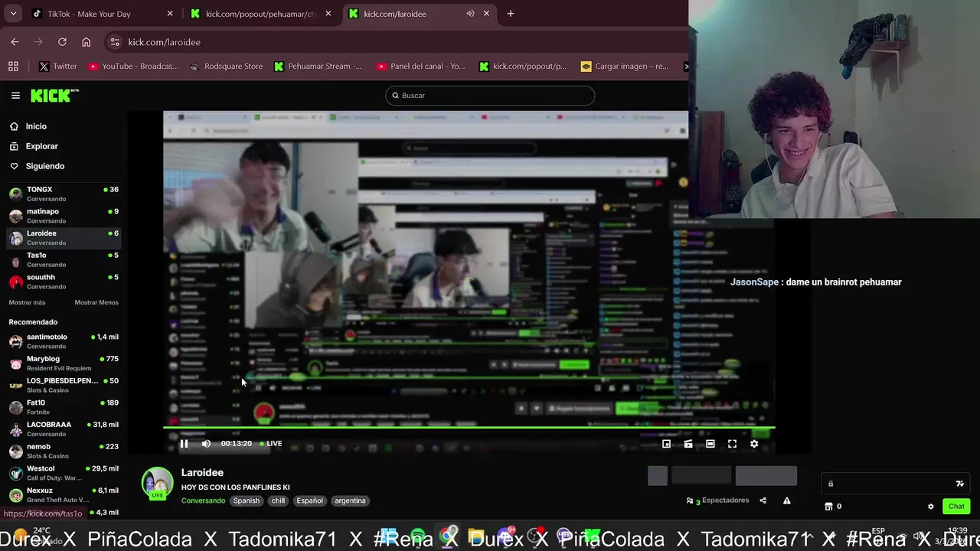Open the emote picker in chat input
The width and height of the screenshot is (980, 551).
pos(960,484)
